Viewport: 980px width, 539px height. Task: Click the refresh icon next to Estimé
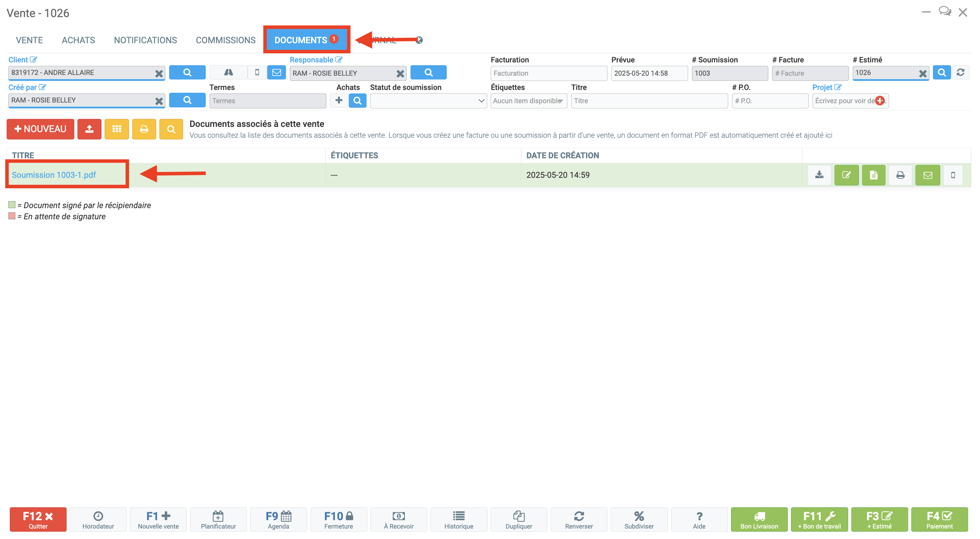click(x=960, y=72)
